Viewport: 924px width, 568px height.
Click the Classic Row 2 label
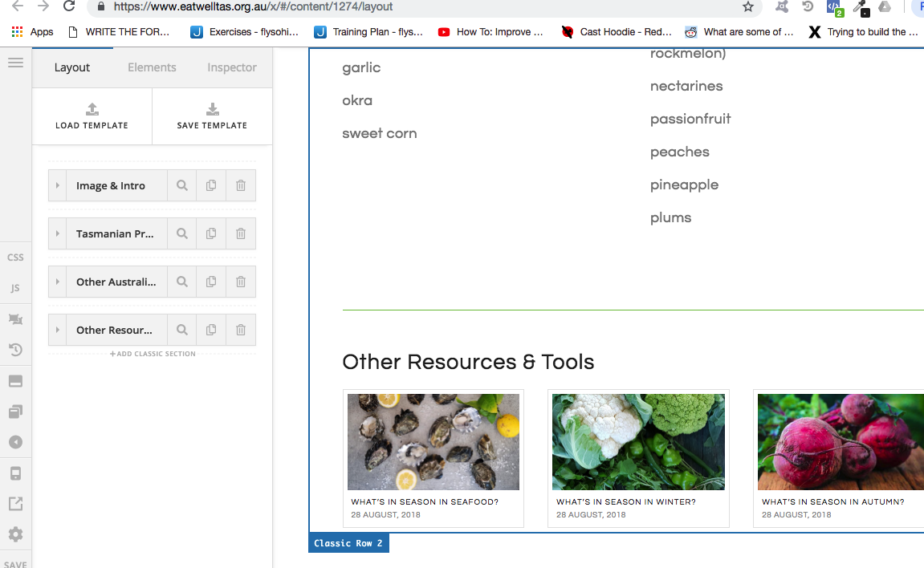point(348,543)
